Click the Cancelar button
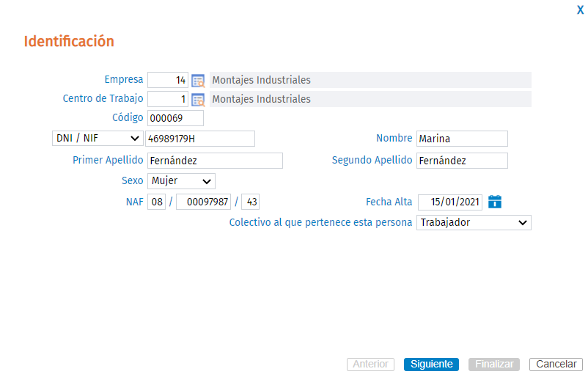The height and width of the screenshot is (377, 588). [x=556, y=365]
